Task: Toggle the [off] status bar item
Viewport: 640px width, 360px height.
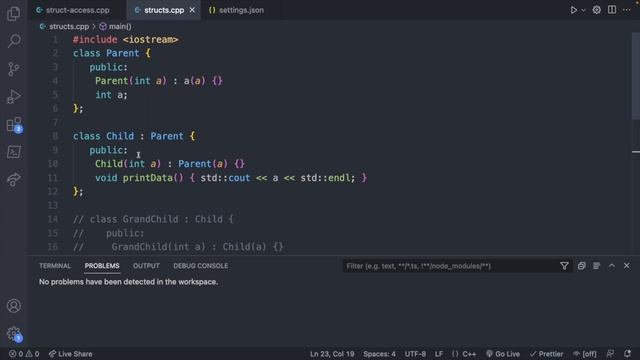Action: [x=585, y=354]
